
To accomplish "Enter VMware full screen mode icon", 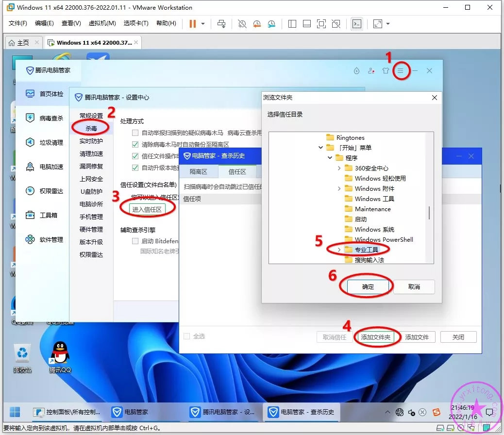I will coord(321,24).
